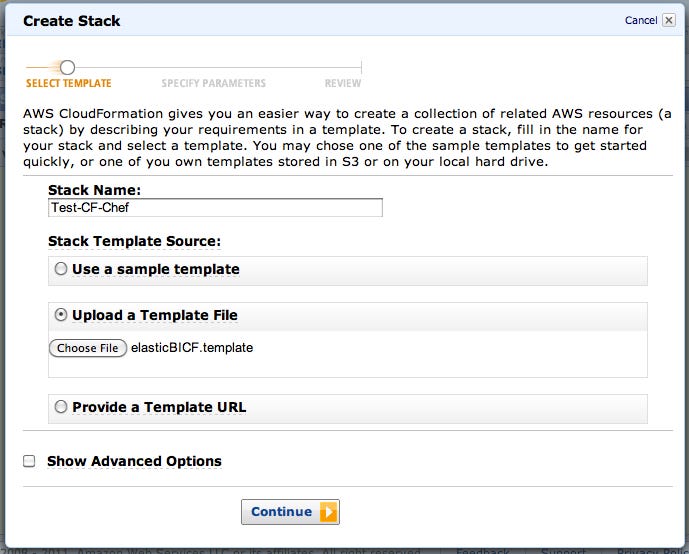Click the X icon next to Cancel
Viewport: 689px width, 554px height.
coord(669,20)
